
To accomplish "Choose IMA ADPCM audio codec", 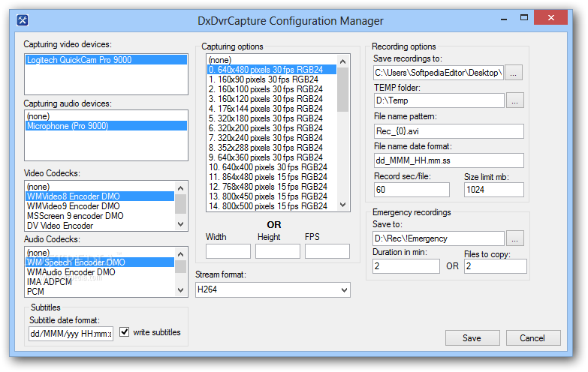I will click(100, 282).
